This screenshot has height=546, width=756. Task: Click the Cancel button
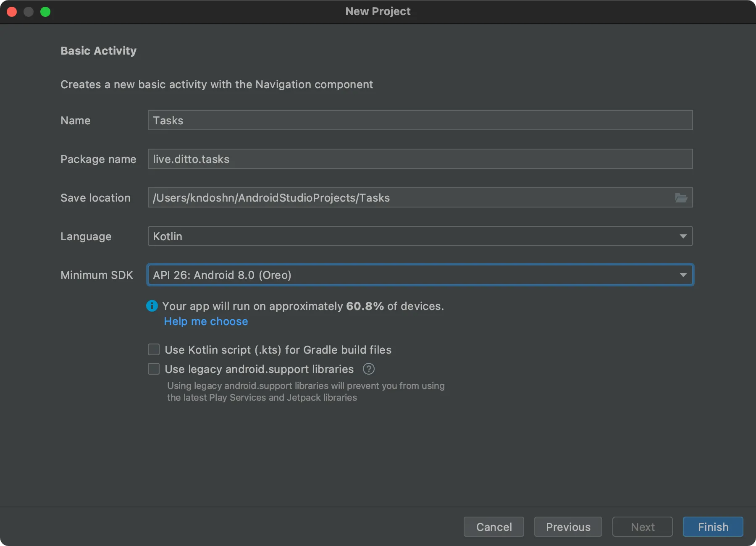494,527
